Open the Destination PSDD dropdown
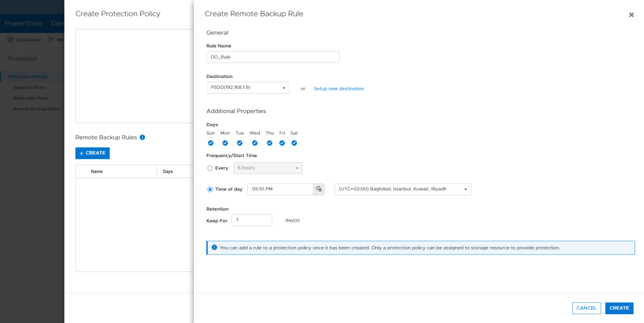644x323 pixels. point(248,88)
